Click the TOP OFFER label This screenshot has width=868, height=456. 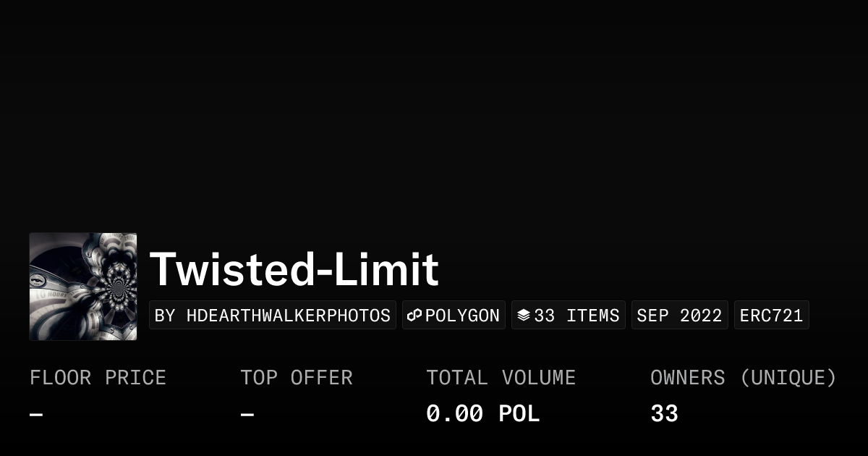pyautogui.click(x=297, y=378)
